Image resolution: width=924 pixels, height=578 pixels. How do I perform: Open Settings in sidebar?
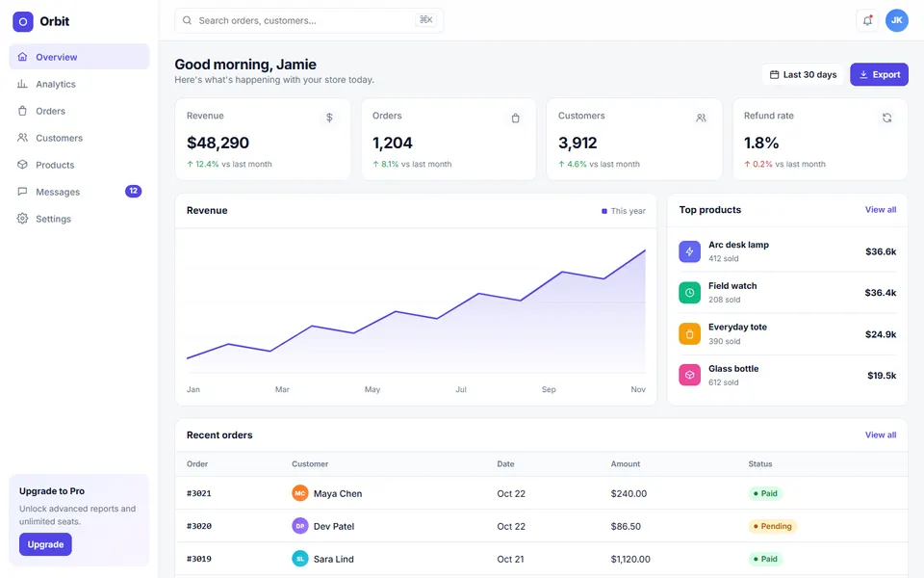(x=79, y=219)
